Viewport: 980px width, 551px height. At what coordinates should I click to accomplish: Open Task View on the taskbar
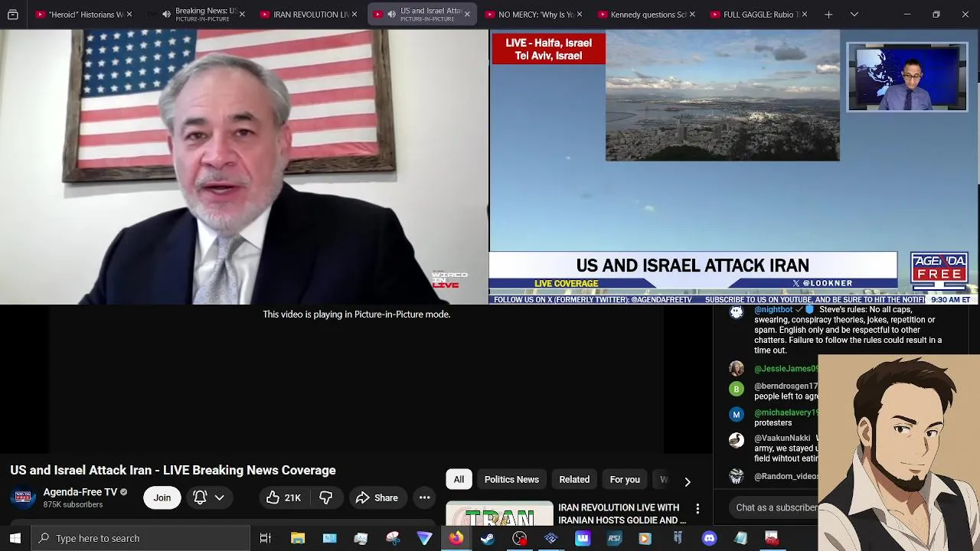pos(265,538)
